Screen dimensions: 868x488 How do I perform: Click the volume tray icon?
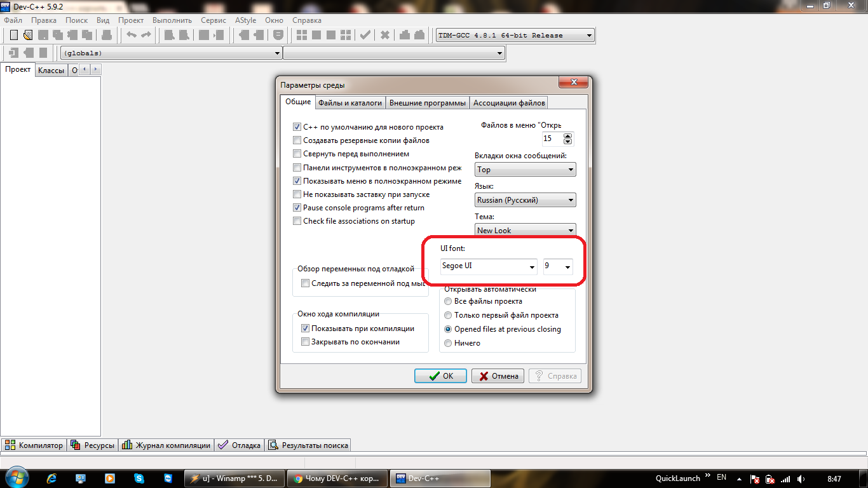click(801, 478)
